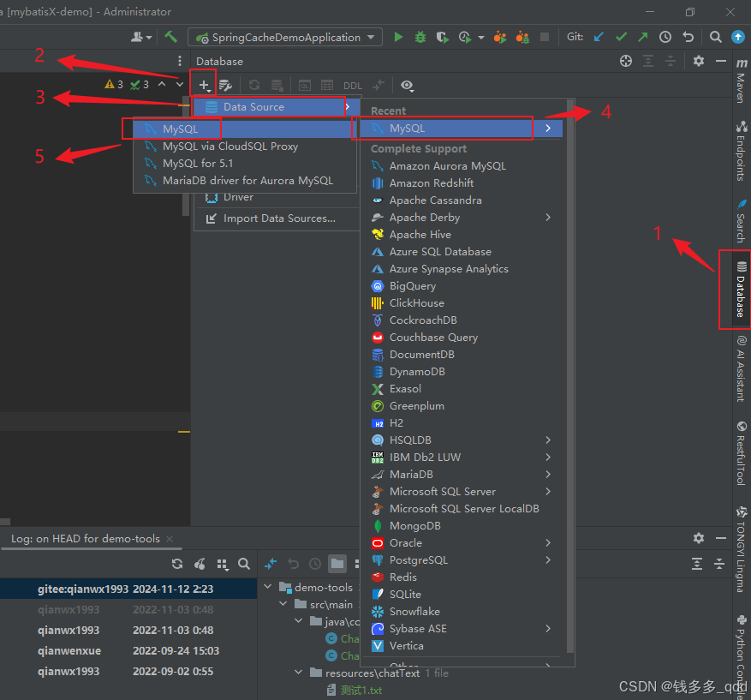751x700 pixels.
Task: Refresh the database with the refresh icon
Action: pos(253,86)
